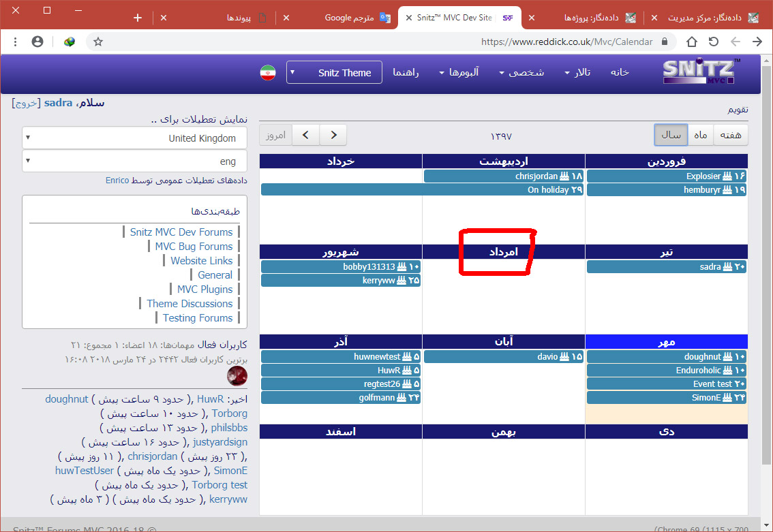Screen dimensions: 773x532
Task: Open a new browser tab
Action: coord(138,18)
